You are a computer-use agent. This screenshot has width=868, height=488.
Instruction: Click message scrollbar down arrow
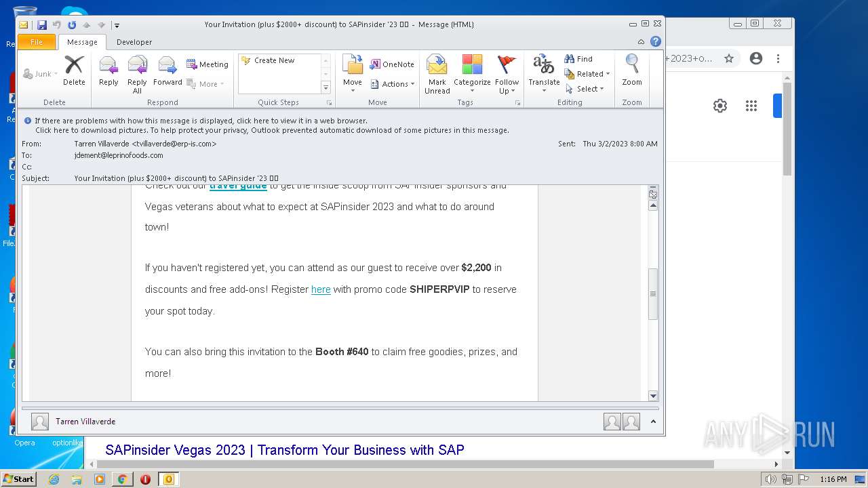(653, 396)
